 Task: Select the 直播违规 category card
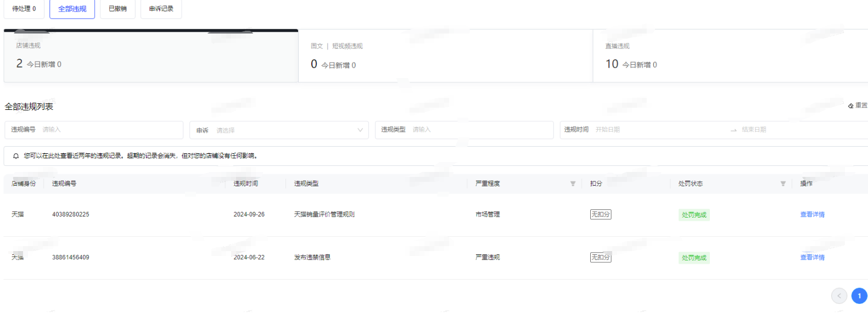(x=730, y=56)
